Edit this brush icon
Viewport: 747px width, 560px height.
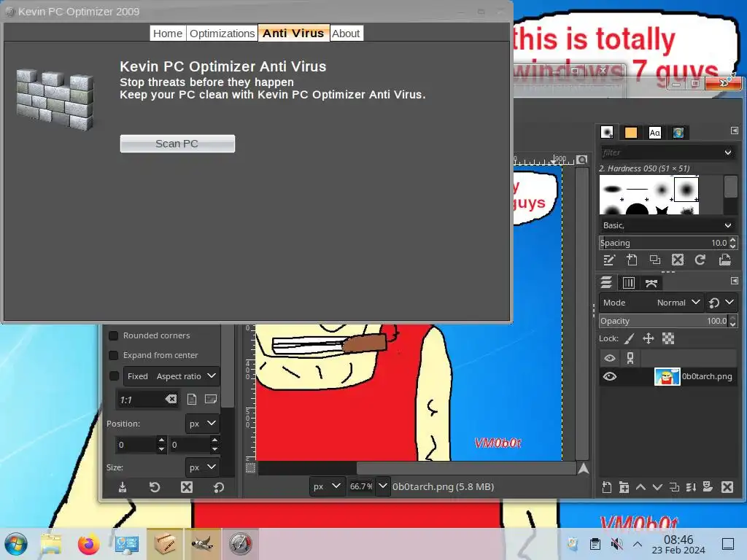click(609, 260)
